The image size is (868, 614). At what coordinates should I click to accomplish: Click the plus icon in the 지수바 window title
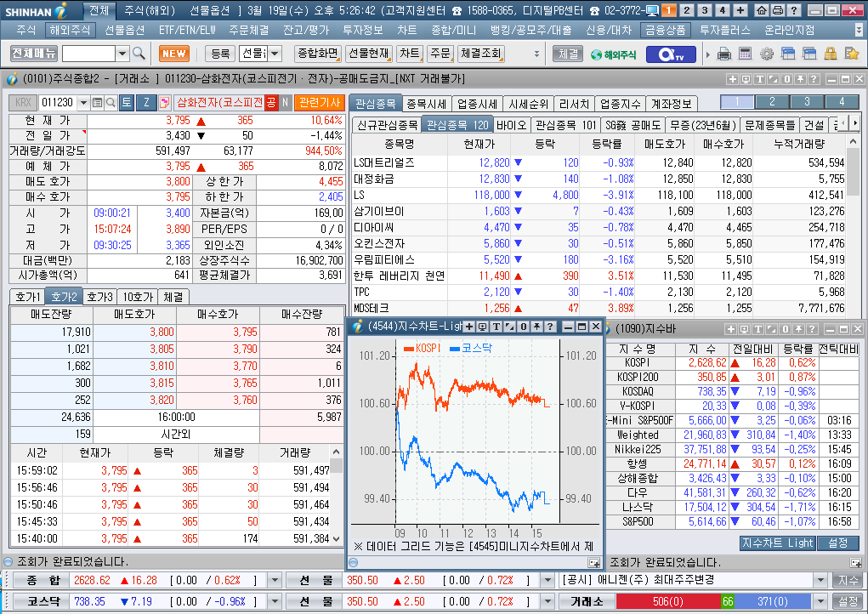pyautogui.click(x=731, y=329)
